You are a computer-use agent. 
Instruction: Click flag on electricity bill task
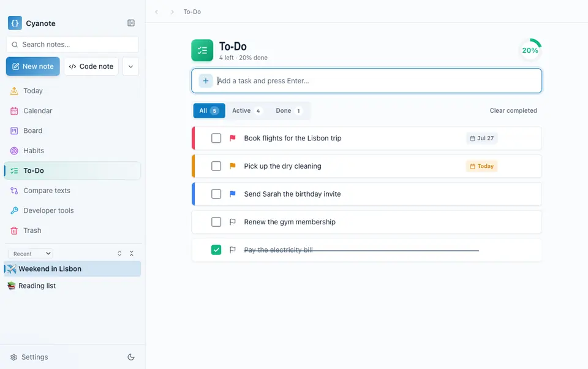[x=233, y=249]
